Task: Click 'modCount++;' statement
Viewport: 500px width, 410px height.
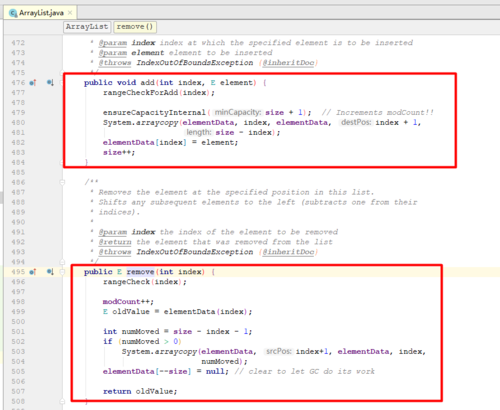Action: click(128, 302)
